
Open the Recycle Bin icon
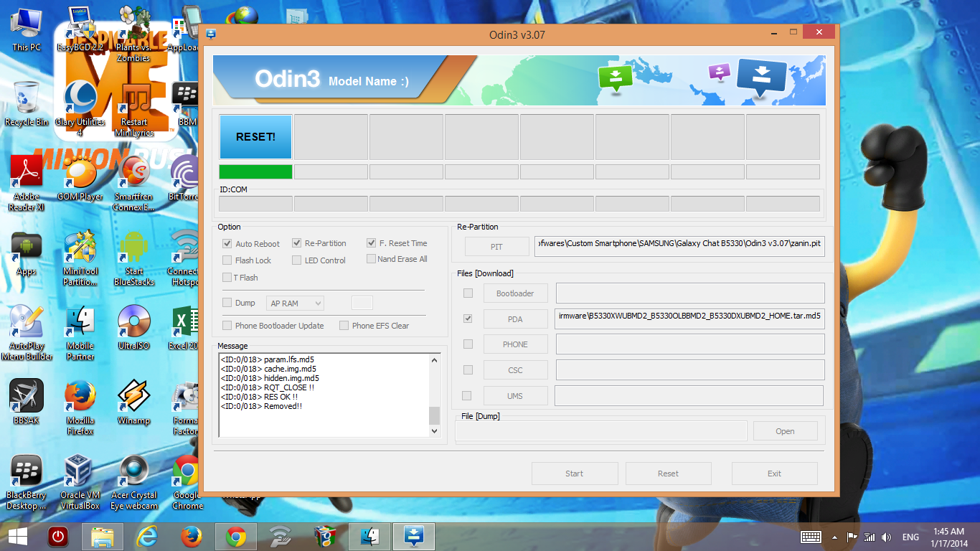pos(27,104)
